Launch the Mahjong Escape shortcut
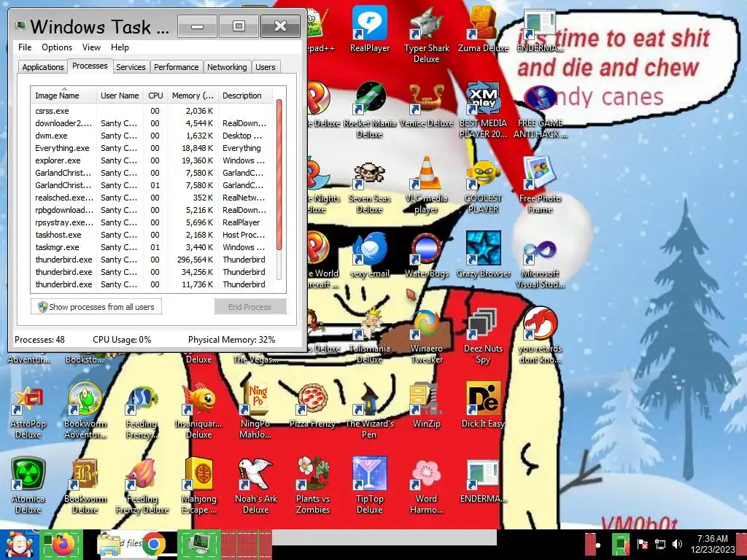Image resolution: width=747 pixels, height=560 pixels. click(x=198, y=486)
